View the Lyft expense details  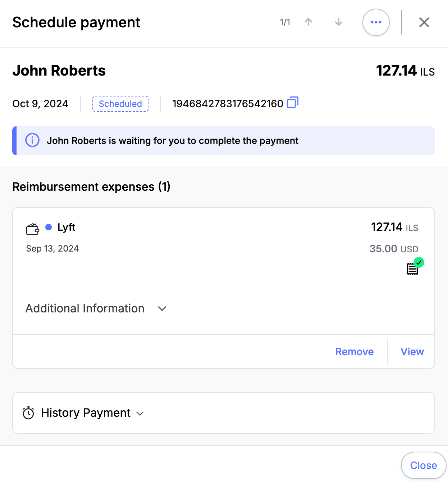[412, 352]
